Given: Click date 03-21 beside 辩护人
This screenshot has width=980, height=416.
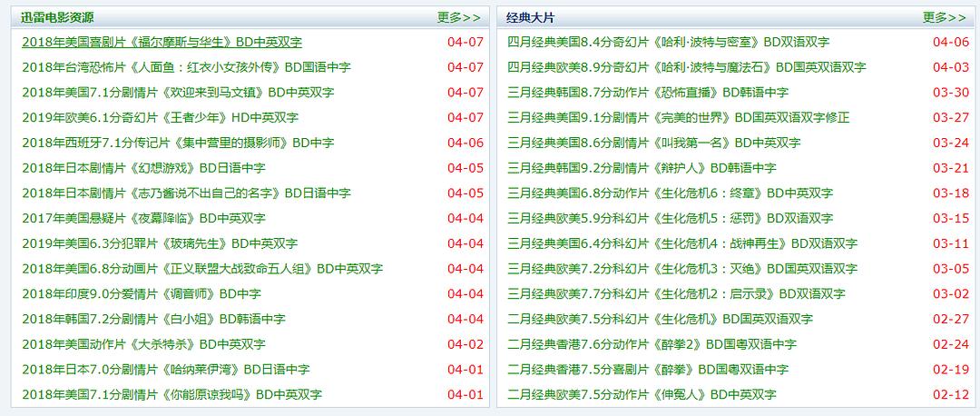Looking at the screenshot, I should tap(951, 168).
